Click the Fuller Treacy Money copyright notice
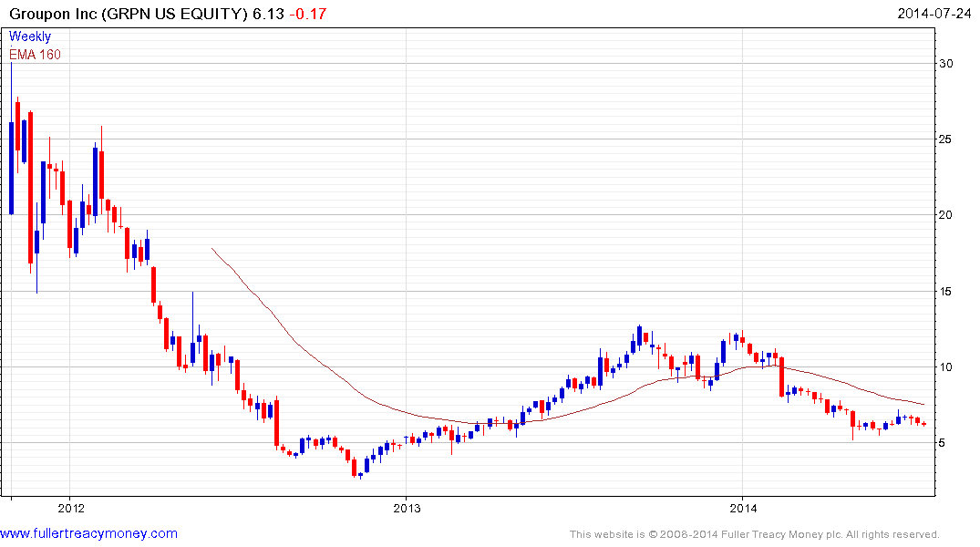 coord(755,534)
